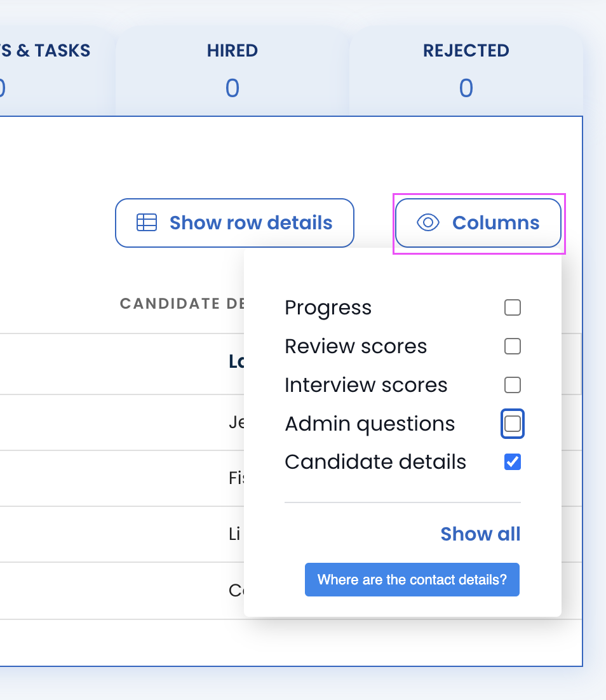Screen dimensions: 606x700
Task: Select the Hired stage tab
Action: pos(232,70)
